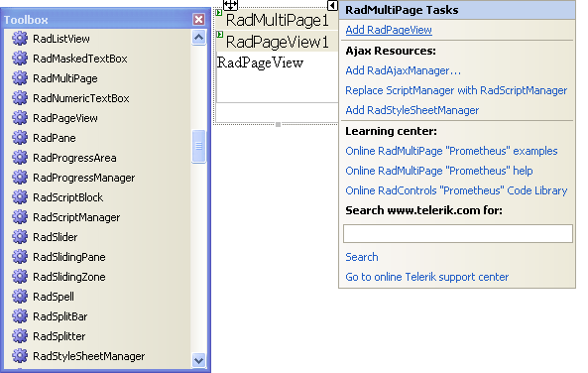588x373 pixels.
Task: Select the RadSlidingZone gear icon
Action: 20,277
